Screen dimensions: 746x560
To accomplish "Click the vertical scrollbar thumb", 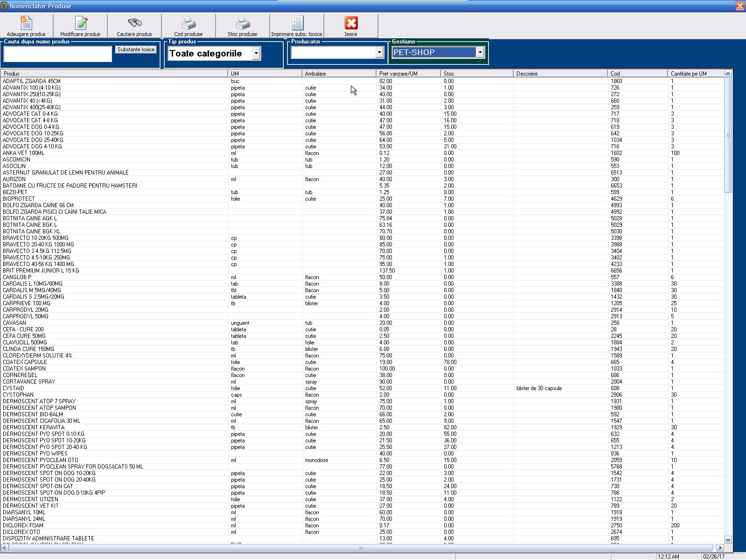I will coord(728,135).
